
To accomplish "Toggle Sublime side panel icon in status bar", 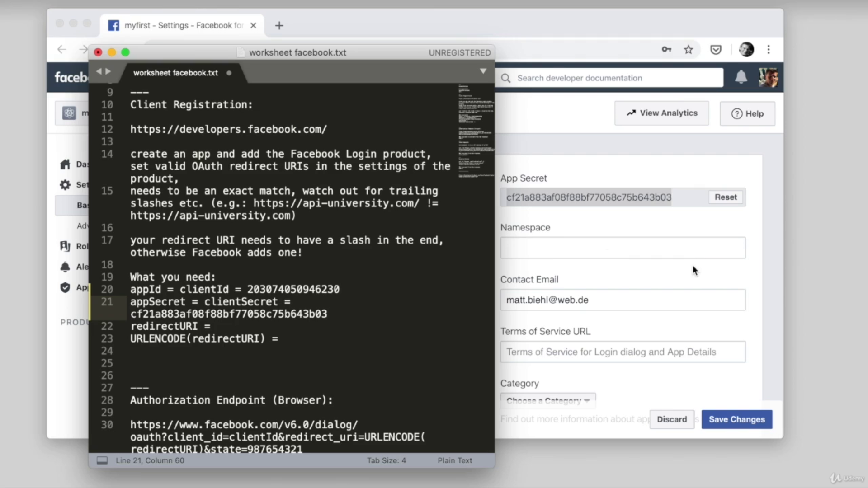I will point(103,460).
